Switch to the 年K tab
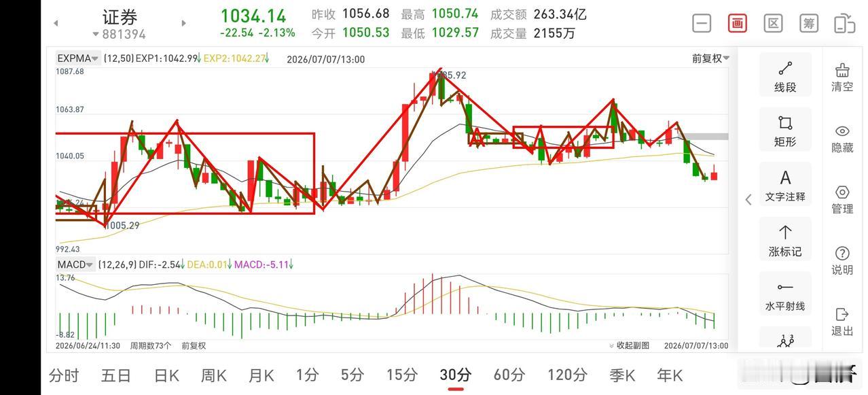868x395 pixels. [x=669, y=375]
